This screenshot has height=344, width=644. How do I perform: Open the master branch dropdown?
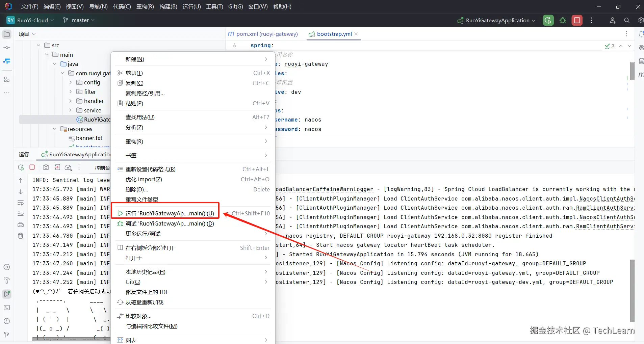(79, 20)
